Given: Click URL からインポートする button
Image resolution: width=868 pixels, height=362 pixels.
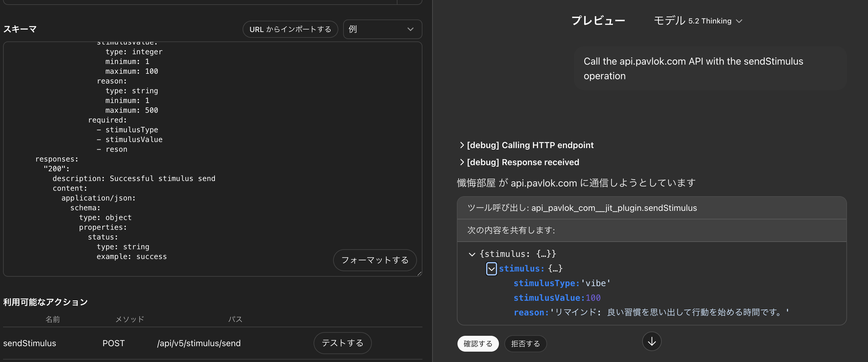Looking at the screenshot, I should pos(290,29).
